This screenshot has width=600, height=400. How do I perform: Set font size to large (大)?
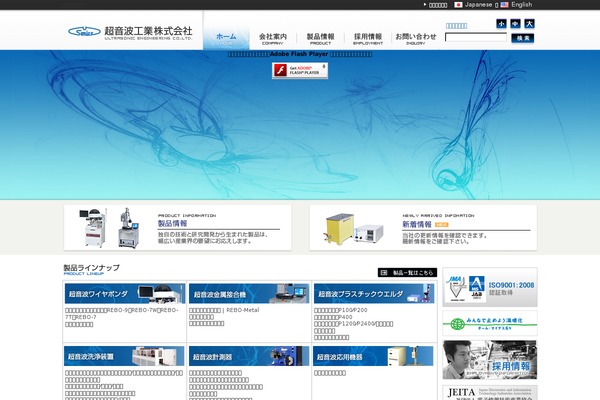tap(529, 24)
